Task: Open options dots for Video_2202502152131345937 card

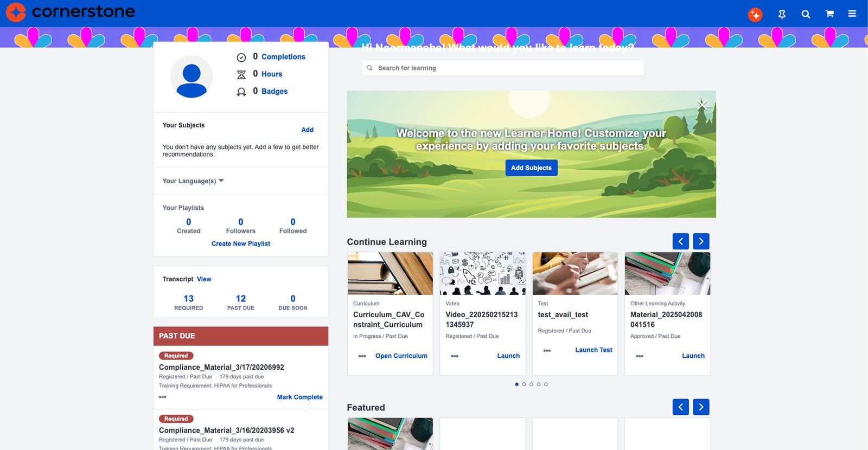Action: pyautogui.click(x=455, y=356)
